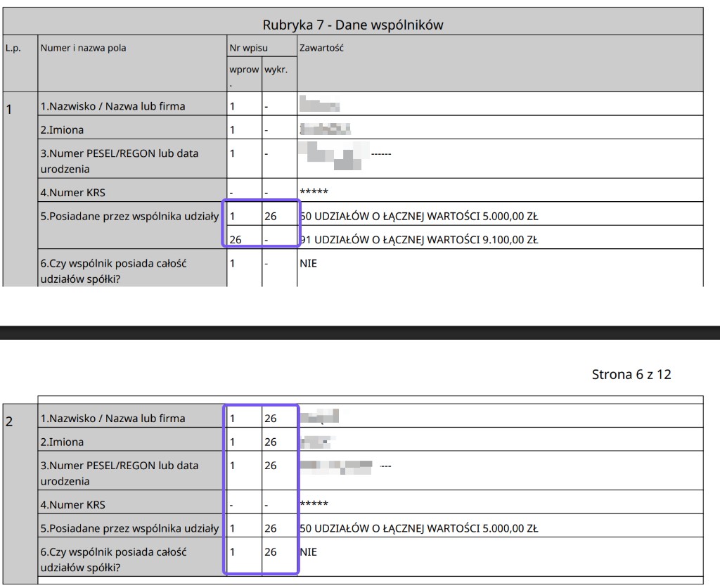Select partner 2's '6.Czy wspólnik posiada całość' label
The width and height of the screenshot is (720, 588).
113,552
